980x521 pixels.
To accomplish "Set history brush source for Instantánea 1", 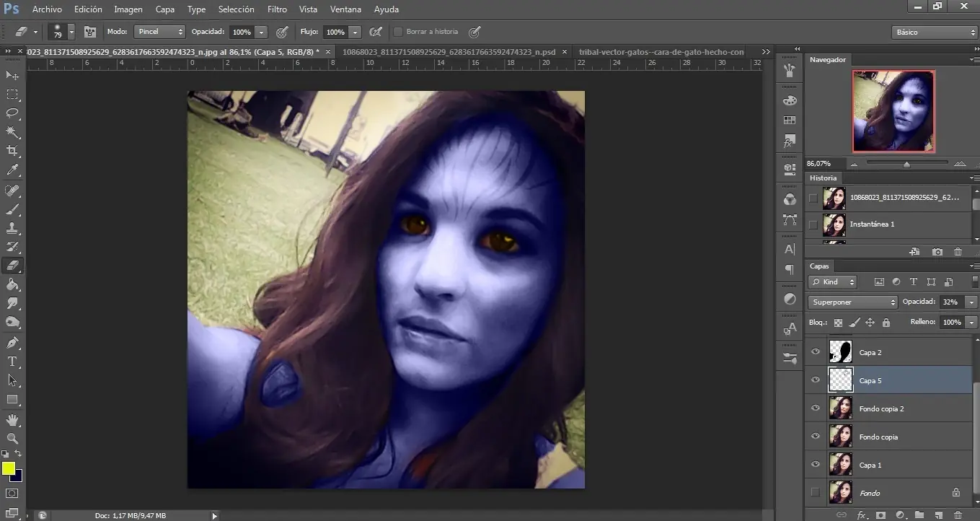I will point(813,224).
